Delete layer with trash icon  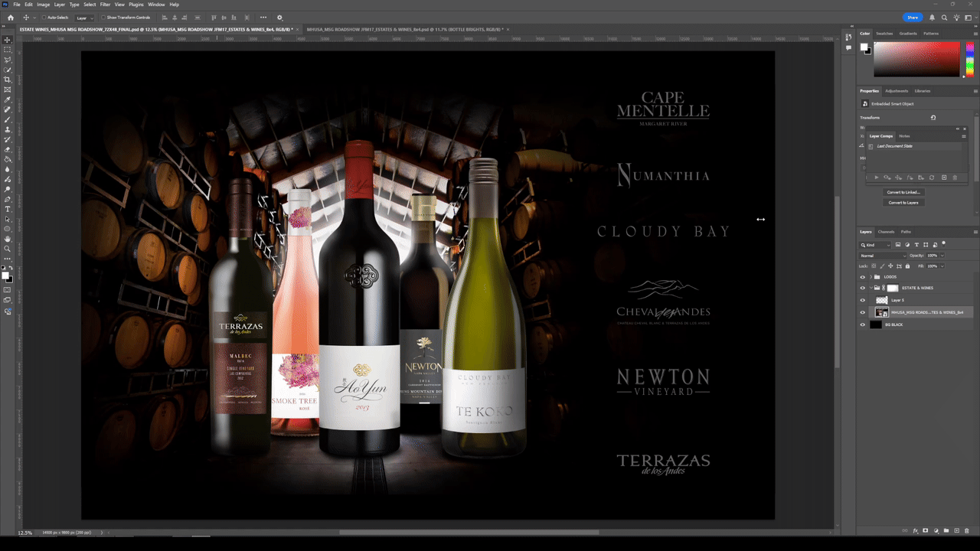click(x=965, y=530)
